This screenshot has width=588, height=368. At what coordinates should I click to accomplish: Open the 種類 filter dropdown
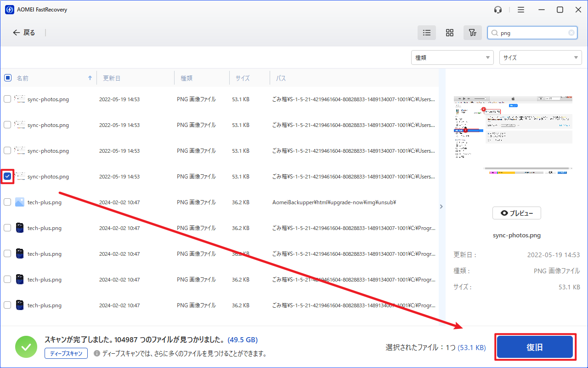pos(452,57)
